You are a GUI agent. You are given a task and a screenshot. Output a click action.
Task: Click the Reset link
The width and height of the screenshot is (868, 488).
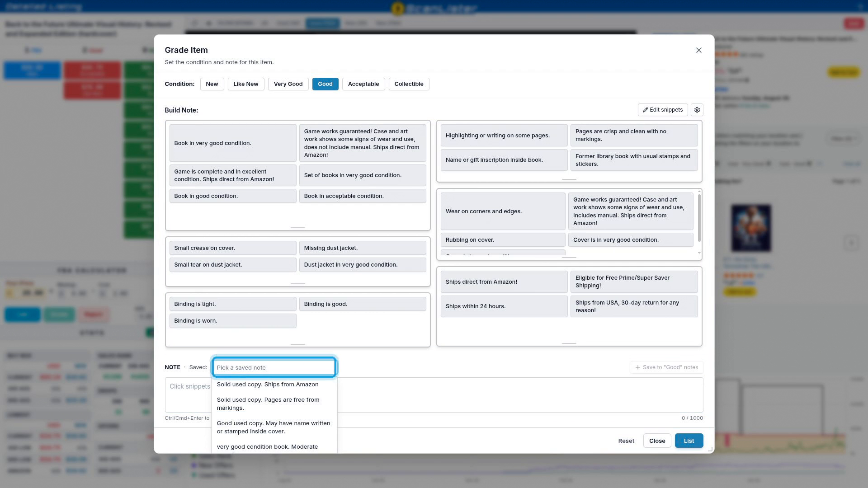[626, 441]
